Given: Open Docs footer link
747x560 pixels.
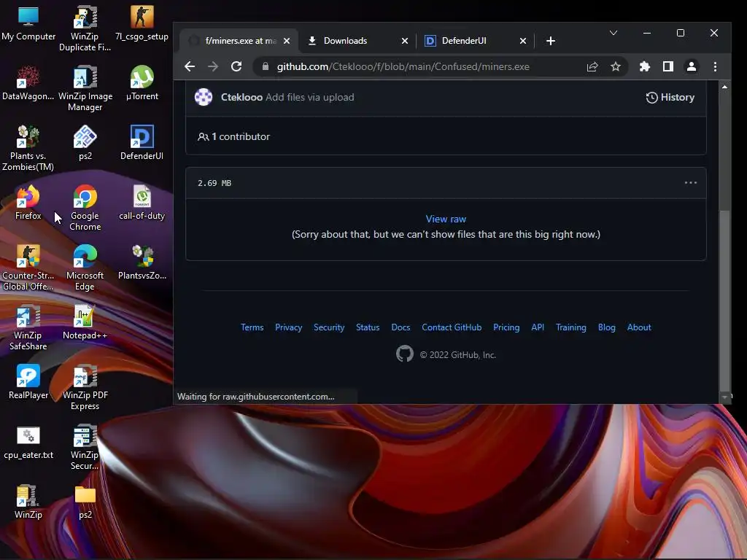Looking at the screenshot, I should 400,327.
